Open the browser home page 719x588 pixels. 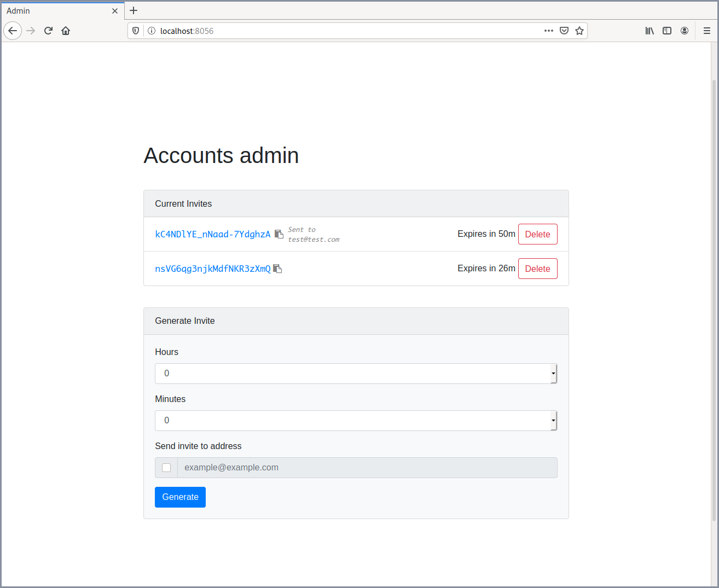click(x=66, y=31)
